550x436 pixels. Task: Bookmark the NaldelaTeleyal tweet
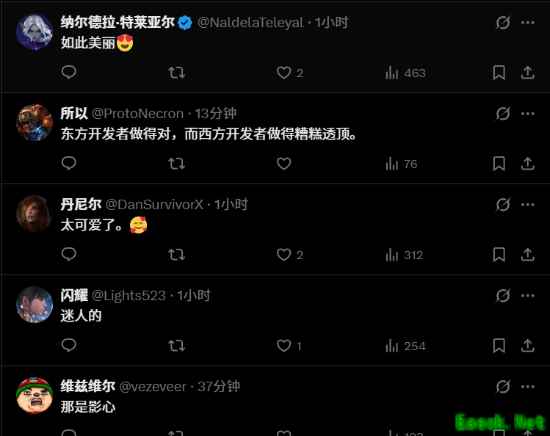coord(499,73)
